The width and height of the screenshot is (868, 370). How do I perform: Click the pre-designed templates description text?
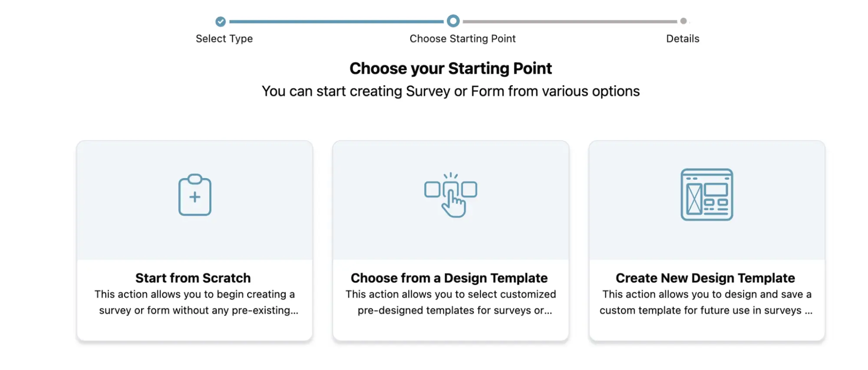tap(451, 302)
